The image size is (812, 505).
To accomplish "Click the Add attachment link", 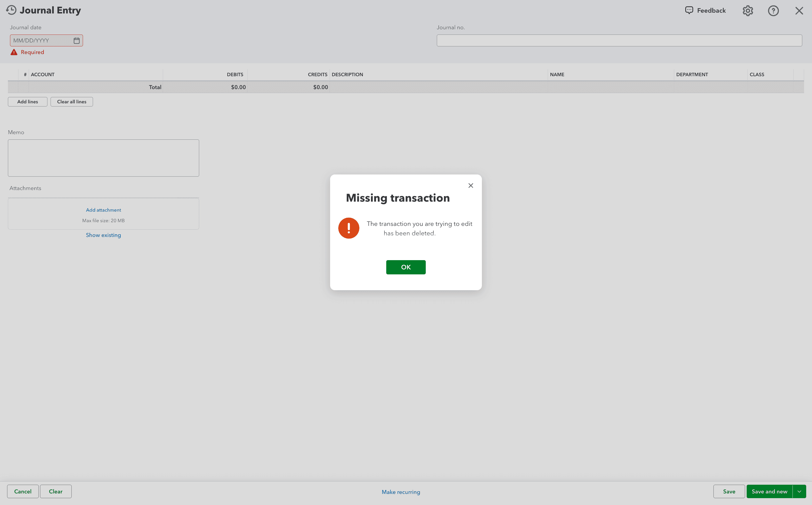I will pos(104,210).
